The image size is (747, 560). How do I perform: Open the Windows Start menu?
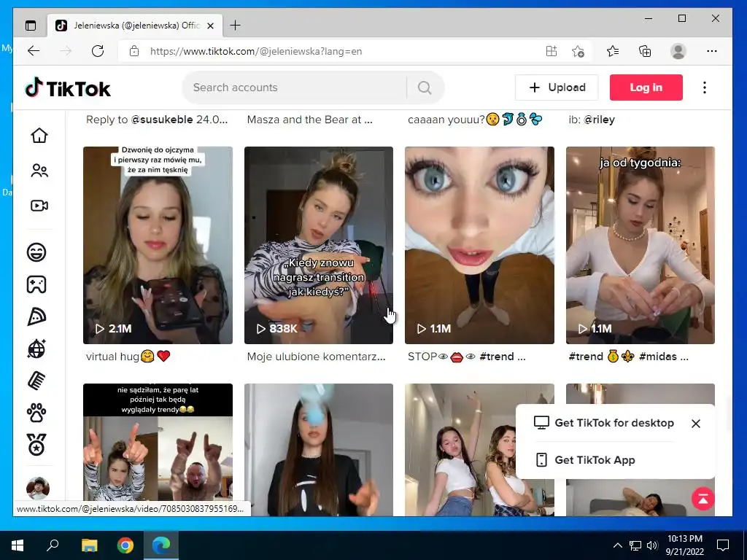click(x=18, y=545)
